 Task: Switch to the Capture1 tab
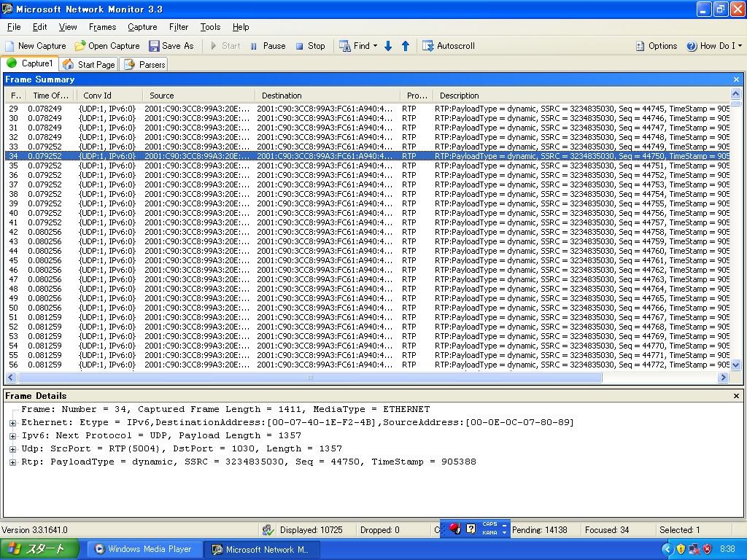click(x=29, y=63)
